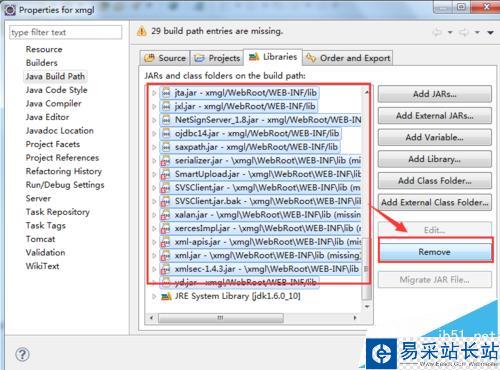The image size is (500, 370).
Task: Click the Migrate JAR File... button
Action: click(x=435, y=279)
